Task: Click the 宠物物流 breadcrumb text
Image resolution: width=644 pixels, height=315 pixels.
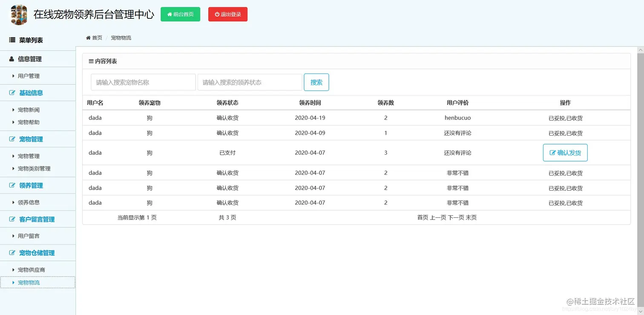Action: (x=121, y=38)
